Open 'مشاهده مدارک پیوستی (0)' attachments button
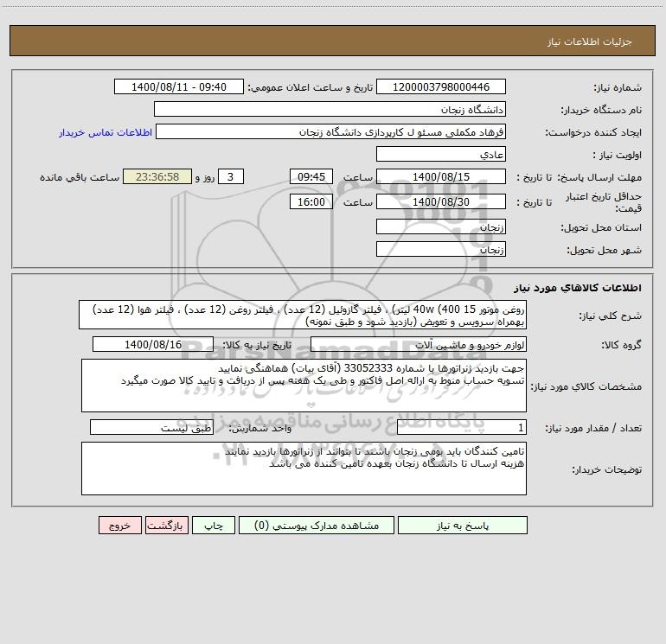Image resolution: width=666 pixels, height=644 pixels. pos(317,526)
